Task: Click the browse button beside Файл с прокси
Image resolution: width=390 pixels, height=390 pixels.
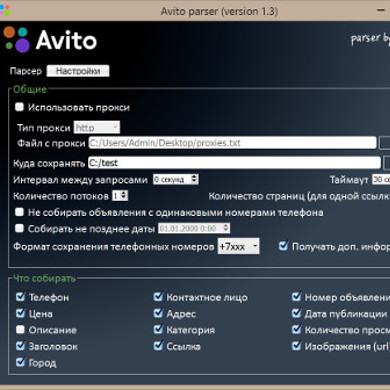Action: (385, 143)
